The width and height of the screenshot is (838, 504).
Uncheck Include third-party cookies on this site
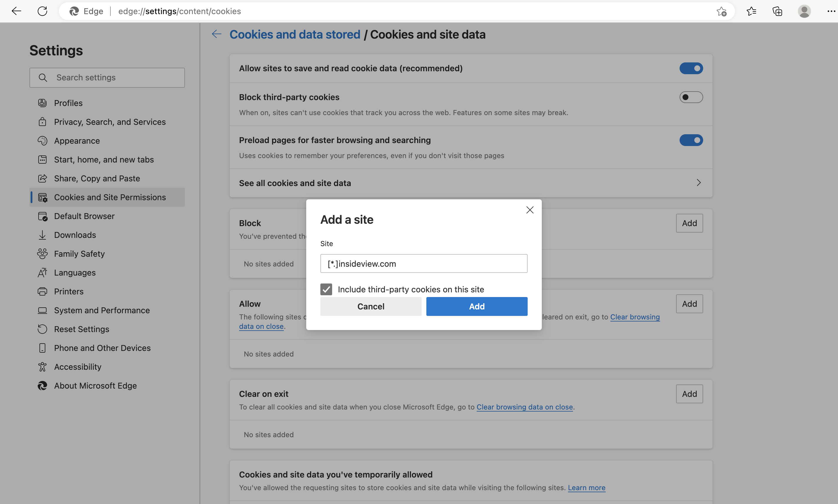click(326, 289)
